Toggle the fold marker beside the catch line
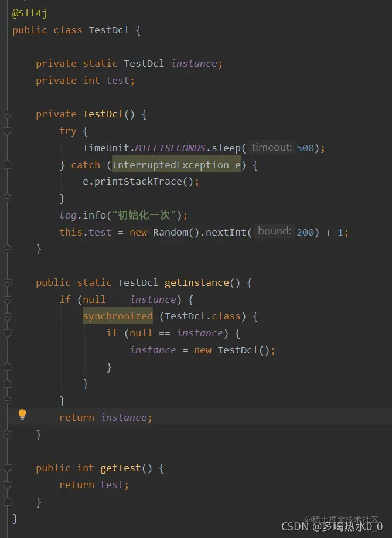The height and width of the screenshot is (538, 392). click(7, 165)
